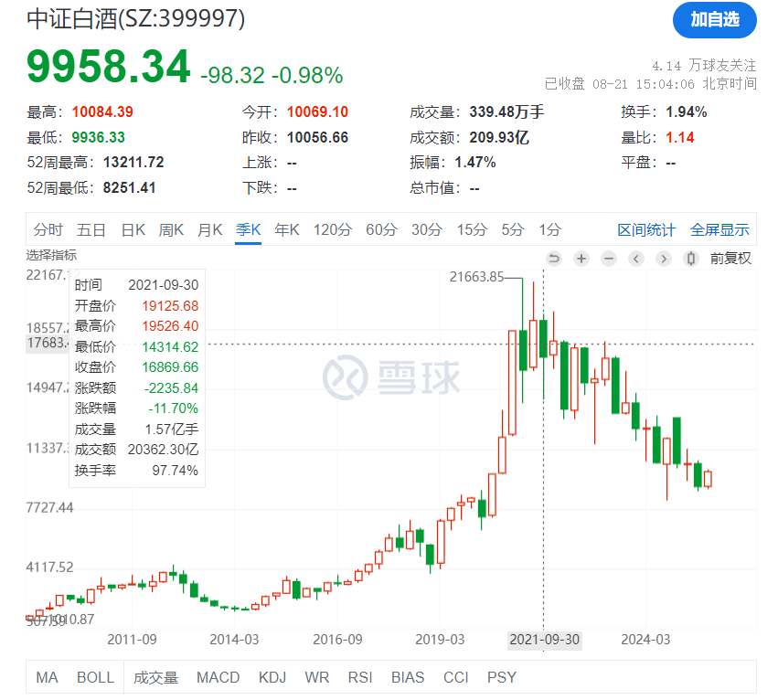
Task: Open 区间统计 range statistics link
Action: coord(646,229)
